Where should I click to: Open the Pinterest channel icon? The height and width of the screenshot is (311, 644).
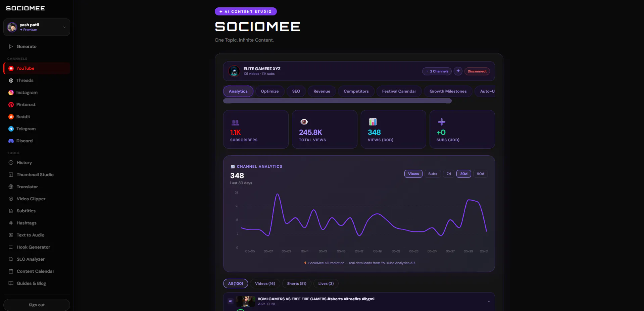pyautogui.click(x=11, y=105)
